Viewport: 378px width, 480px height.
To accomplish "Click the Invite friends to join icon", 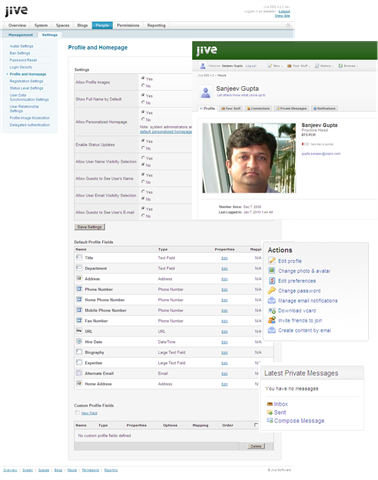I will pyautogui.click(x=272, y=320).
